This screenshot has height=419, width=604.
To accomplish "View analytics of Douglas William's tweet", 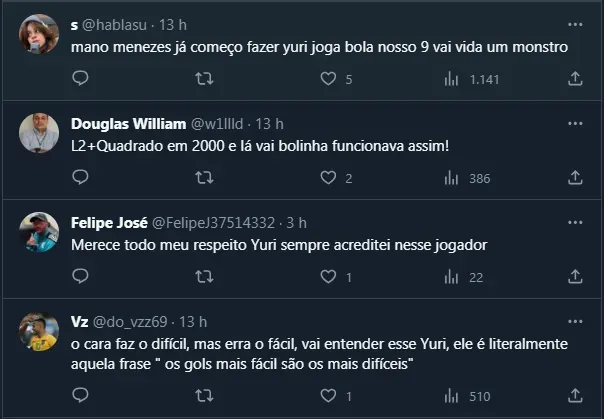I will (x=452, y=178).
